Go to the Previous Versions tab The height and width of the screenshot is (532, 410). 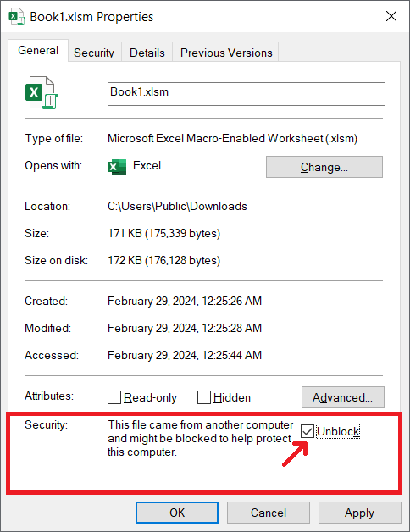[226, 53]
